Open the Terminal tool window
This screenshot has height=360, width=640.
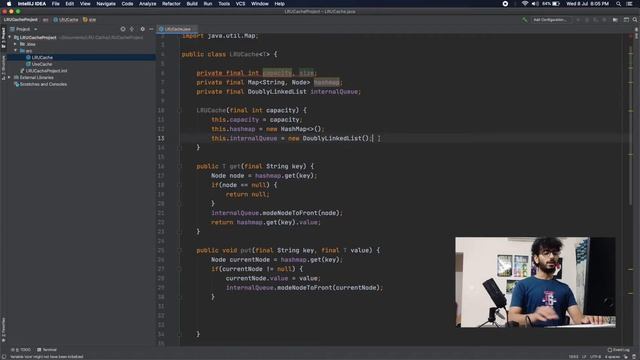pos(47,350)
